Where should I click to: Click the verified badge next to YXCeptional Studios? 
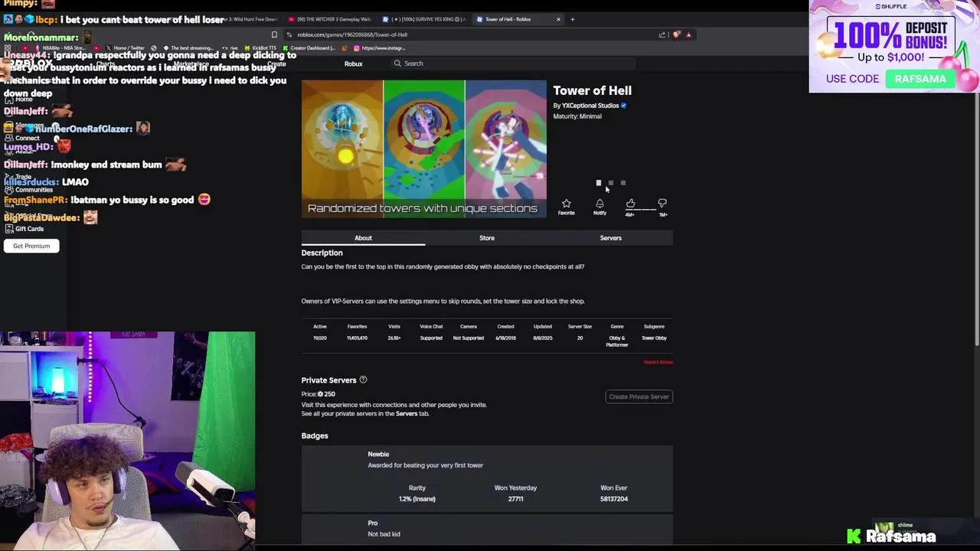[x=623, y=106]
